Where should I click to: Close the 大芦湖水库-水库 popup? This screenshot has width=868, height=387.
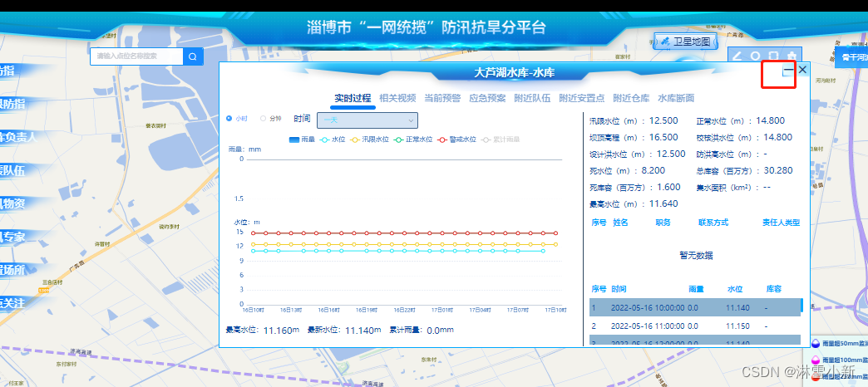click(x=802, y=70)
